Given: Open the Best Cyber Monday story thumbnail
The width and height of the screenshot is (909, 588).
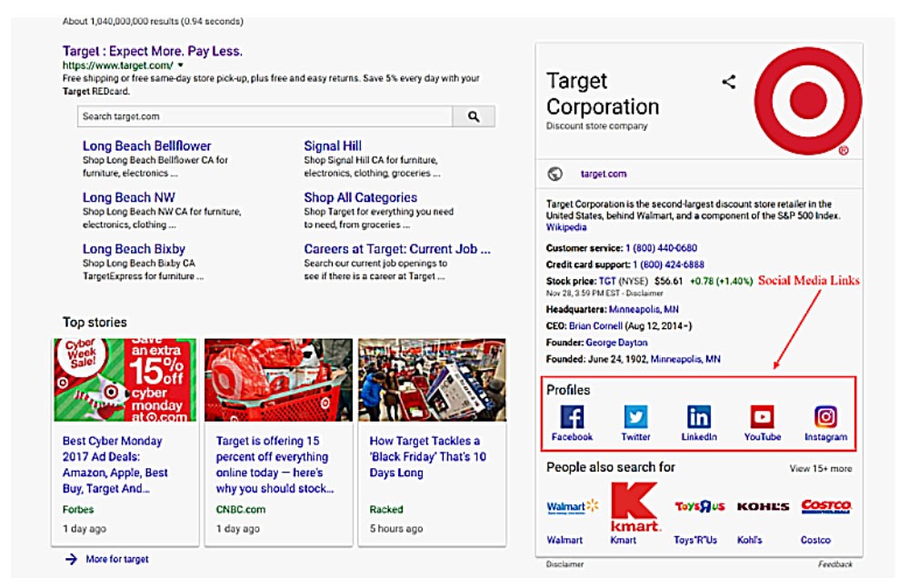Looking at the screenshot, I should click(x=125, y=380).
